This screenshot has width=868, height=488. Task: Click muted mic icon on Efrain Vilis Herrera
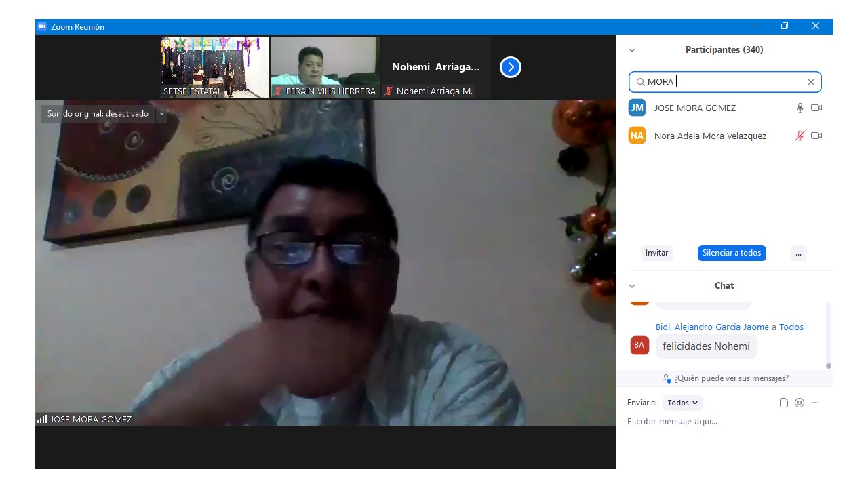(x=278, y=91)
